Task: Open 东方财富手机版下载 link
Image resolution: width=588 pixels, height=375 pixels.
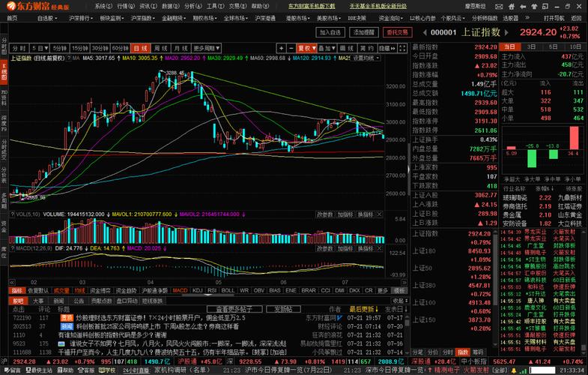Action: [312, 7]
